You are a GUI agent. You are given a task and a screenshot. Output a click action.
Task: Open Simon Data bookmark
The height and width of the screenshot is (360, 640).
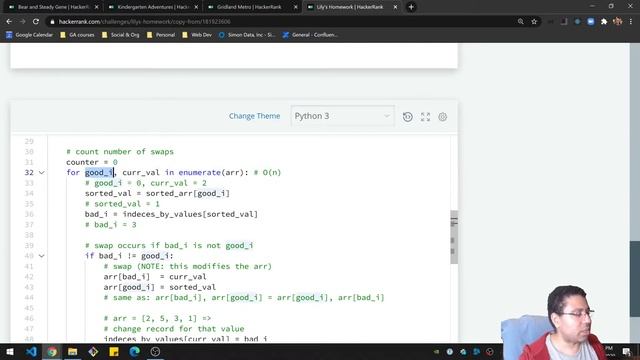[x=247, y=35]
